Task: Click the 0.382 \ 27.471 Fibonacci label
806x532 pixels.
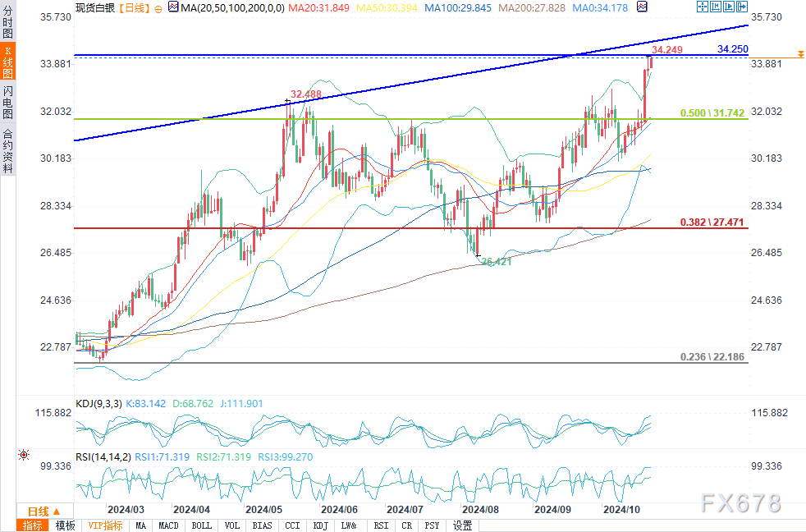Action: click(712, 222)
